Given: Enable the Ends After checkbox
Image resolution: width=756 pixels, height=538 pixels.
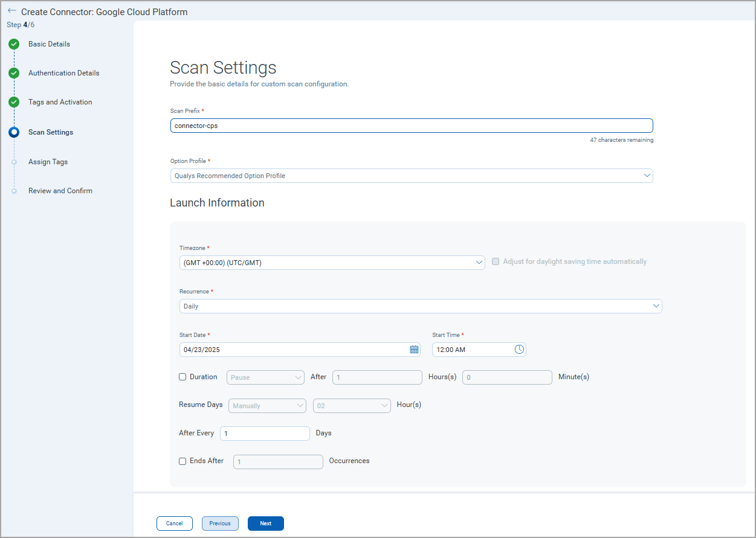Looking at the screenshot, I should coord(183,461).
